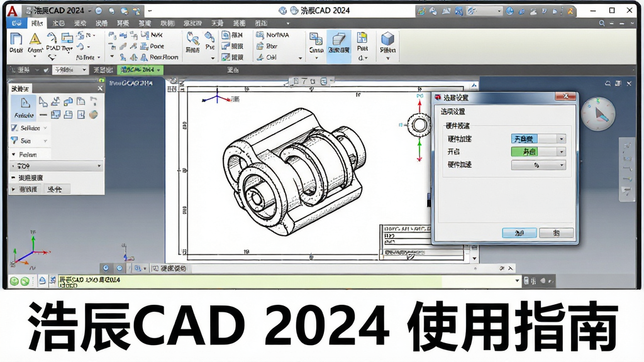Click the magnifier search icon under window controls
Image resolution: width=644 pixels, height=362 pixels.
tap(602, 23)
